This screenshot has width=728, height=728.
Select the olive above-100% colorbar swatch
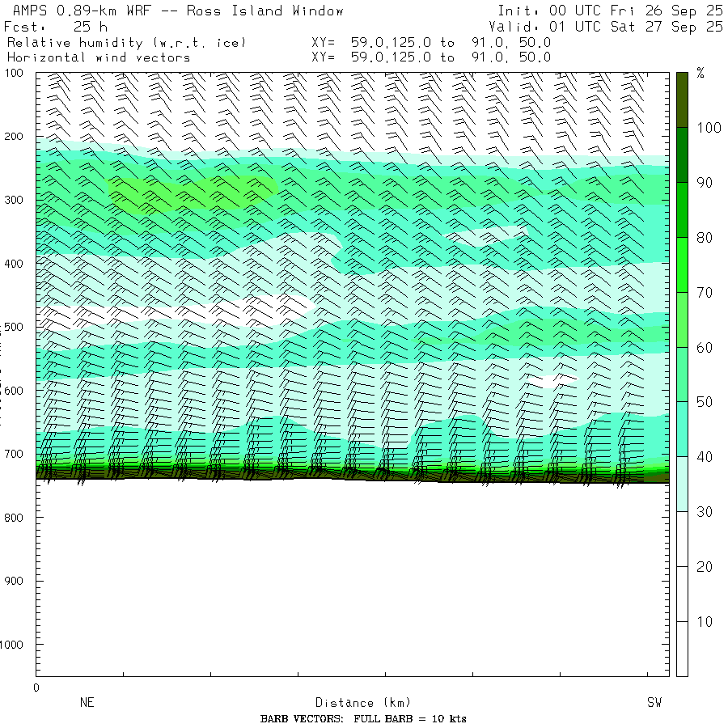coord(682,99)
